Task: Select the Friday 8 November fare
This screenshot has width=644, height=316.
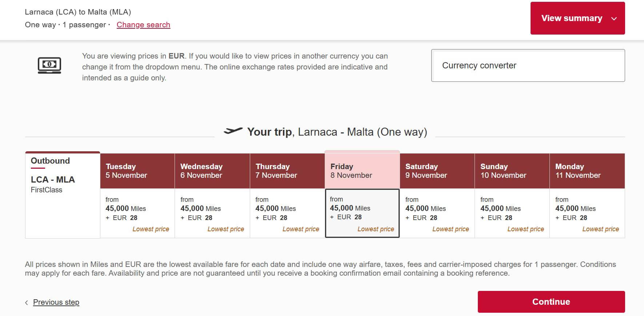Action: (362, 213)
